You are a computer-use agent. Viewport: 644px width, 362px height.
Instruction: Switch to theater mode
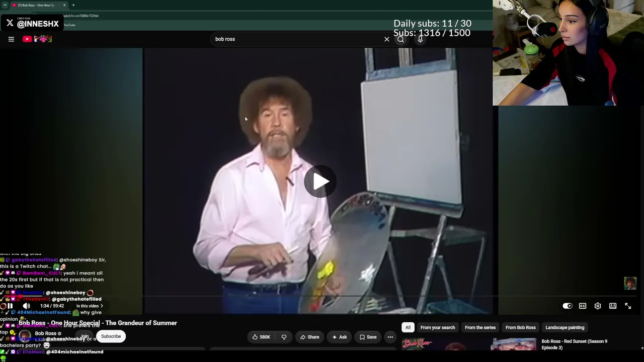pyautogui.click(x=613, y=306)
